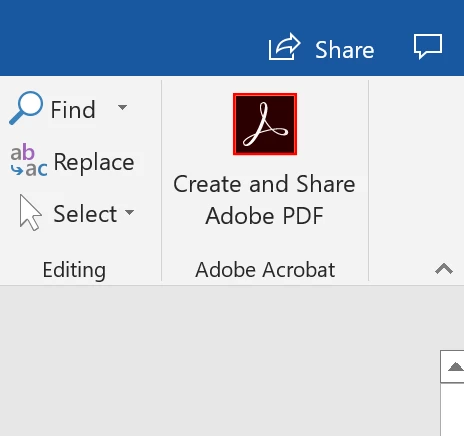Click the Find magnifying glass icon
Viewport: 464px width, 436px height.
[x=26, y=108]
